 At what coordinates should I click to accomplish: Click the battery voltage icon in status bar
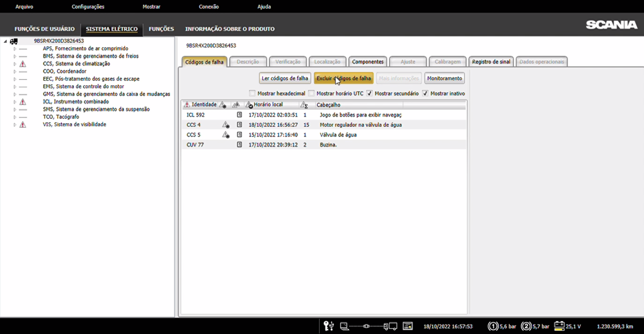[559, 326]
